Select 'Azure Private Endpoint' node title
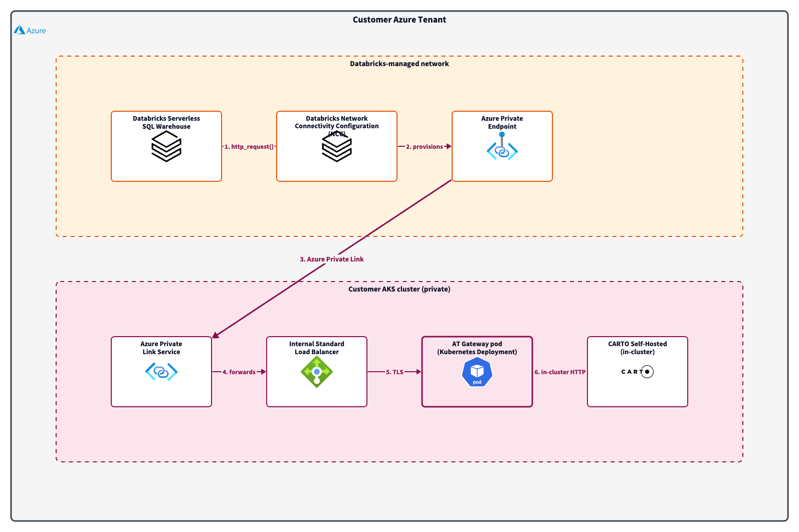Screen dimensions: 799x532 pyautogui.click(x=502, y=122)
